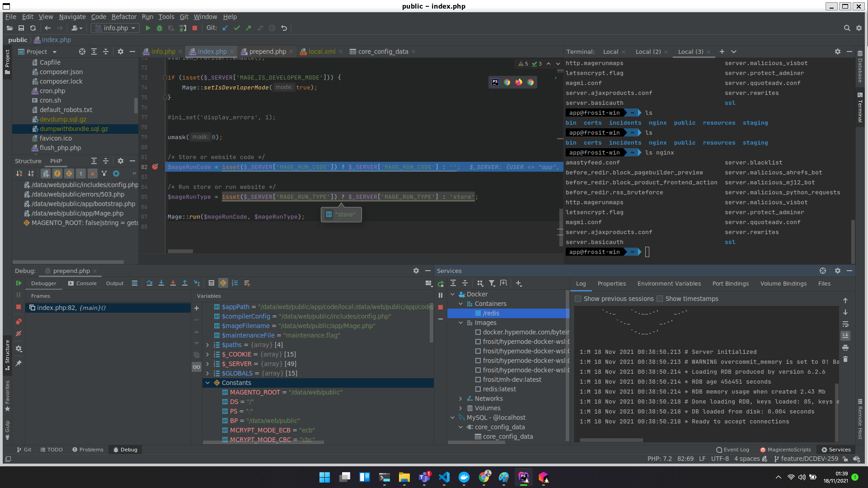868x488 pixels.
Task: Expand the Networks node in Docker tree
Action: [460, 399]
